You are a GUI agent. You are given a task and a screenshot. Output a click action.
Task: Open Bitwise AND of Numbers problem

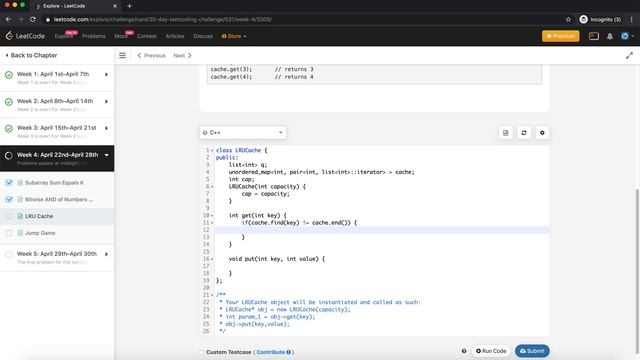click(59, 199)
